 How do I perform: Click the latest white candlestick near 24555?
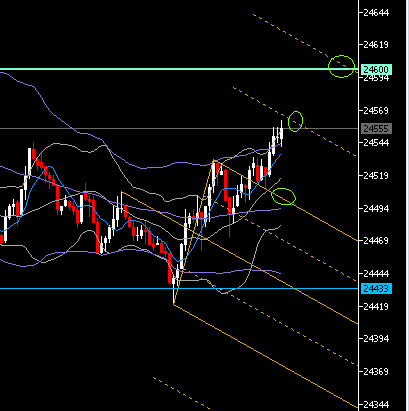point(282,134)
